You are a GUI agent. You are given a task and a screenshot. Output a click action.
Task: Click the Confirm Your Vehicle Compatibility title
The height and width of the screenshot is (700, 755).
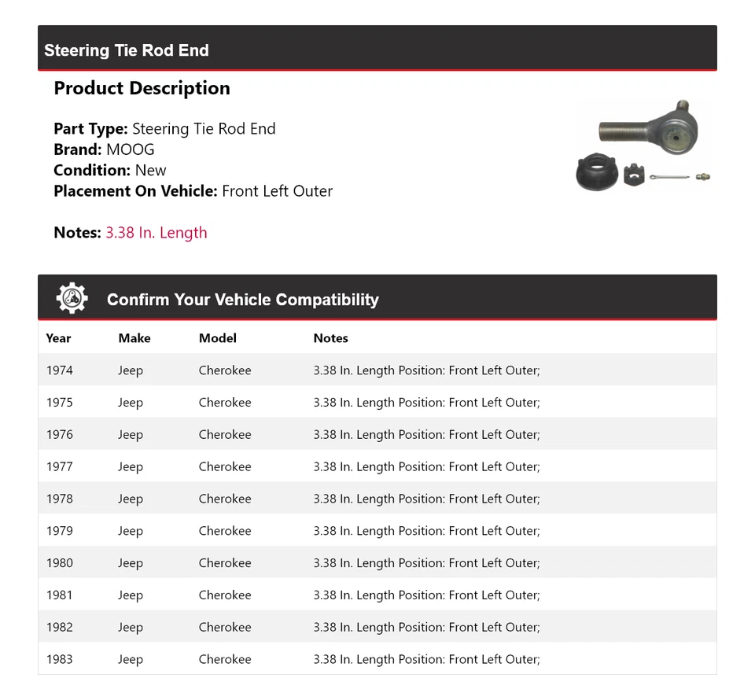point(242,300)
